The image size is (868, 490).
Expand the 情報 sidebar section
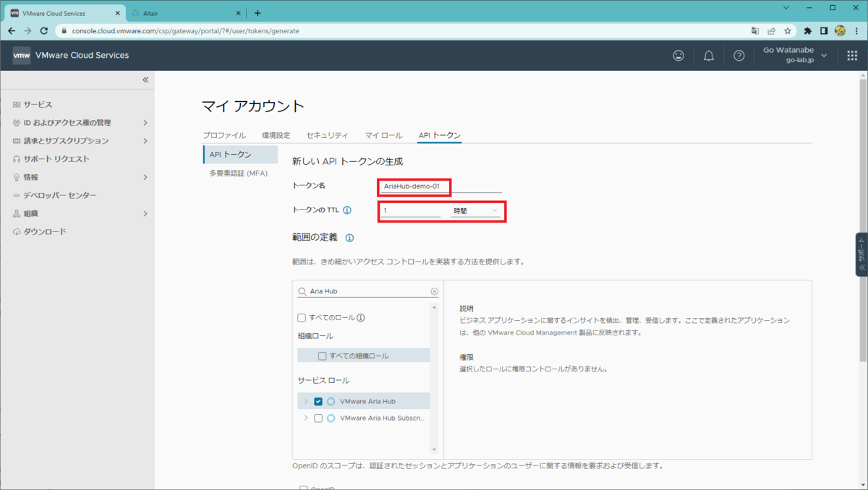click(x=145, y=177)
